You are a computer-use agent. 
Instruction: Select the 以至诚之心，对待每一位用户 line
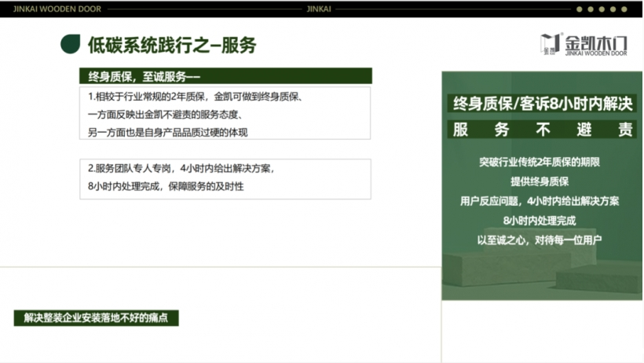(540, 239)
